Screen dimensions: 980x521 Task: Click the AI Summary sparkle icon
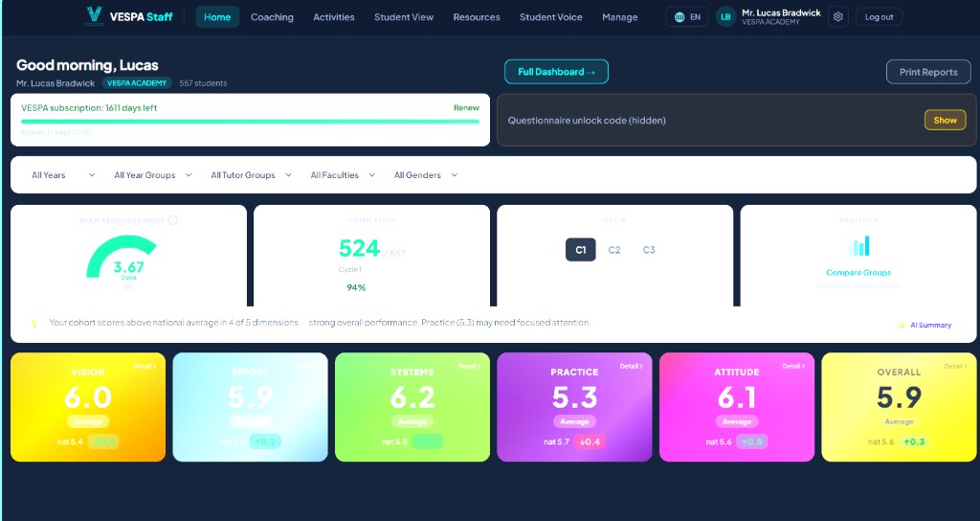pyautogui.click(x=902, y=326)
